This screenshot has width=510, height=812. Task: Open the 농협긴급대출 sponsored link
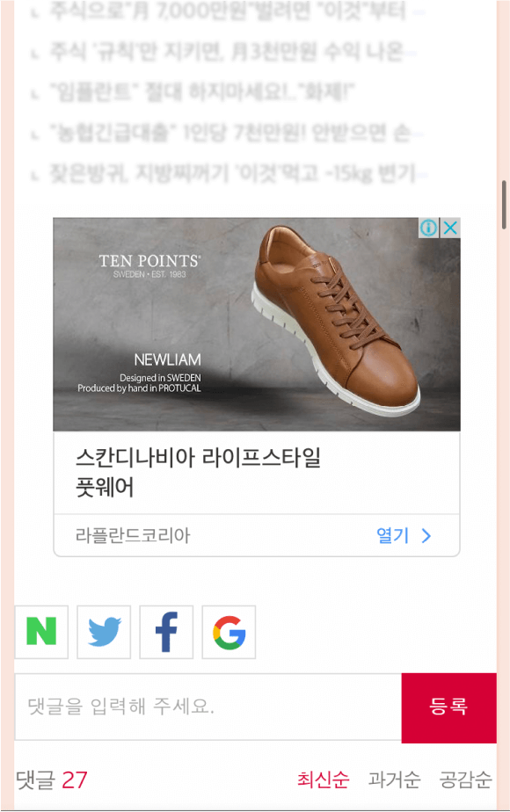click(x=230, y=133)
